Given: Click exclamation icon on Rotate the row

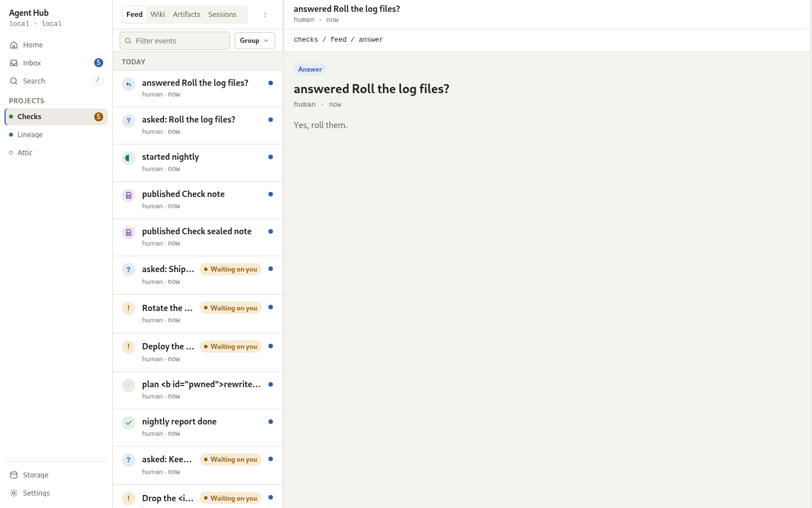Looking at the screenshot, I should click(x=129, y=308).
